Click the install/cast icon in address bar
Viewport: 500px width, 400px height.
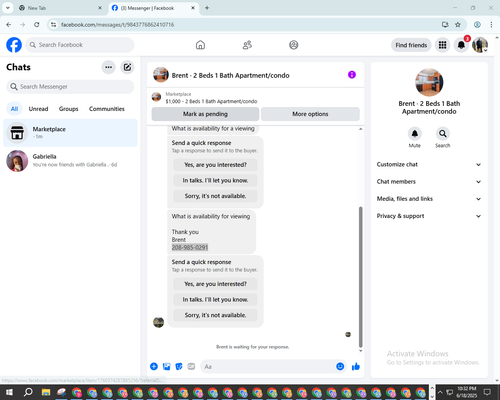(445, 25)
